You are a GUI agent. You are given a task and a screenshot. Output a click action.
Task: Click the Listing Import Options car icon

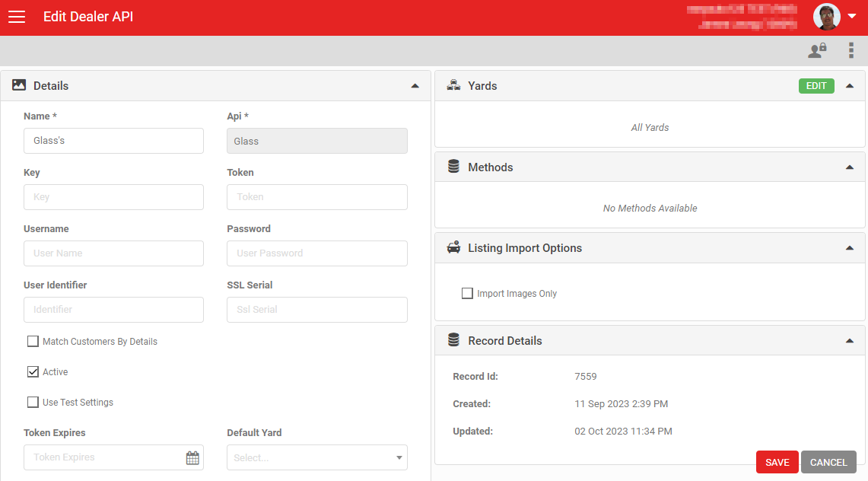point(453,248)
